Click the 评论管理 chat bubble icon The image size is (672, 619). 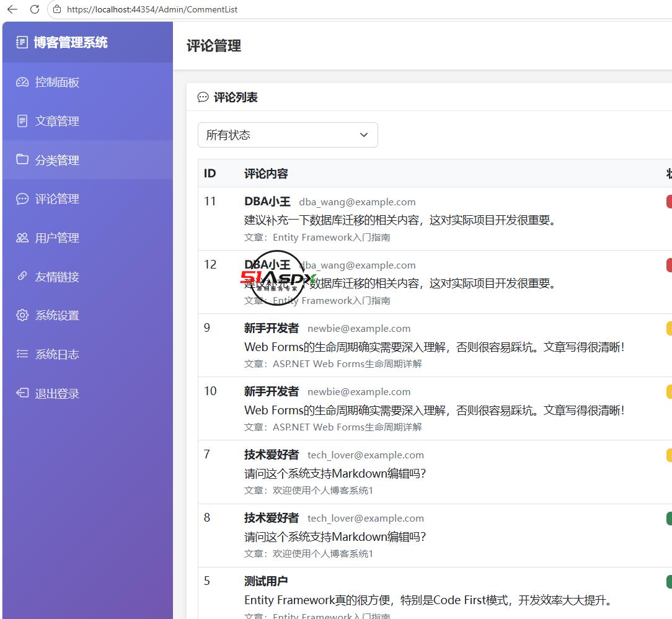click(x=22, y=199)
